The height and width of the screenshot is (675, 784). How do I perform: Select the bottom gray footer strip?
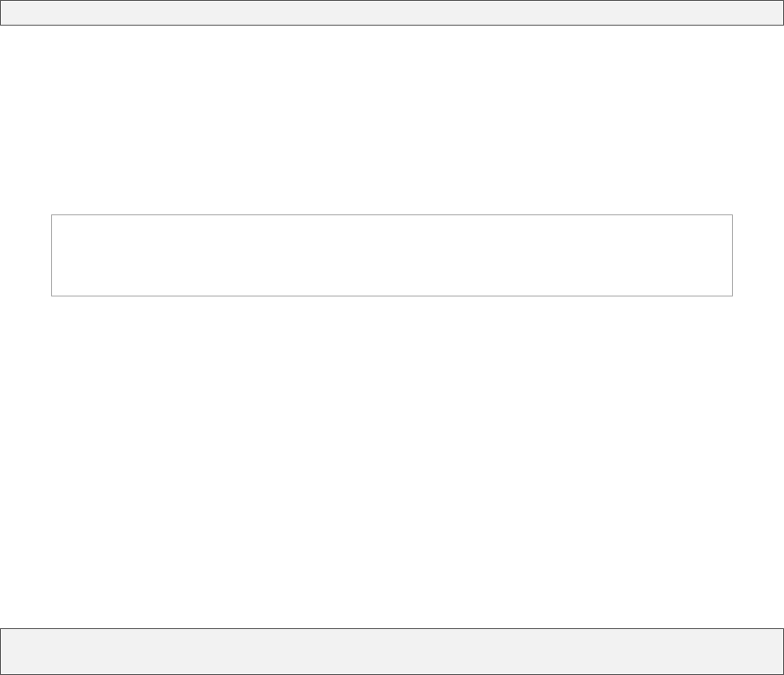[392, 651]
